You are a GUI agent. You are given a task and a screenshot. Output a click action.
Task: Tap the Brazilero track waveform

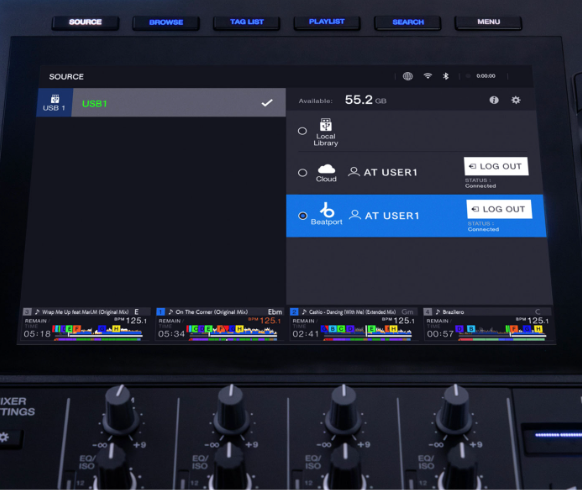tap(502, 333)
